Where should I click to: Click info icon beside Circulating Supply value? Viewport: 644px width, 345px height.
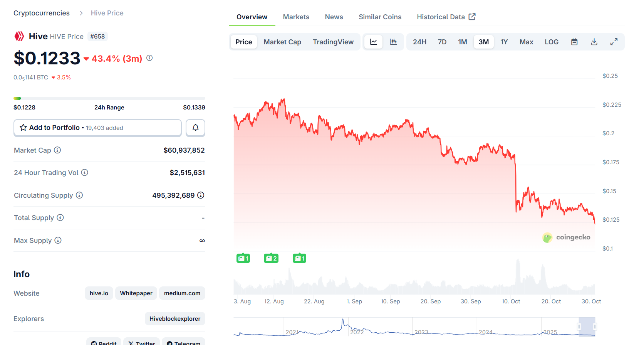201,195
